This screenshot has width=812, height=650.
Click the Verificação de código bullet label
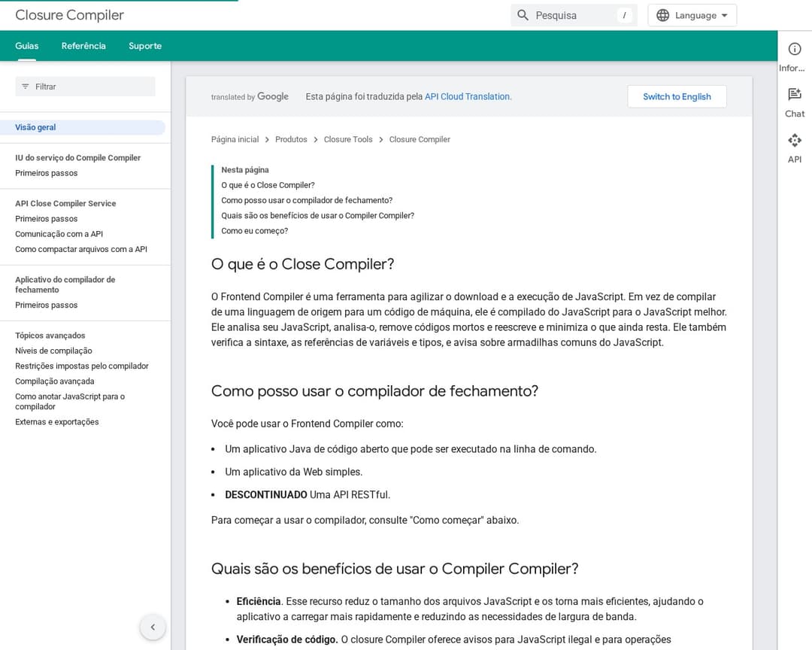287,639
